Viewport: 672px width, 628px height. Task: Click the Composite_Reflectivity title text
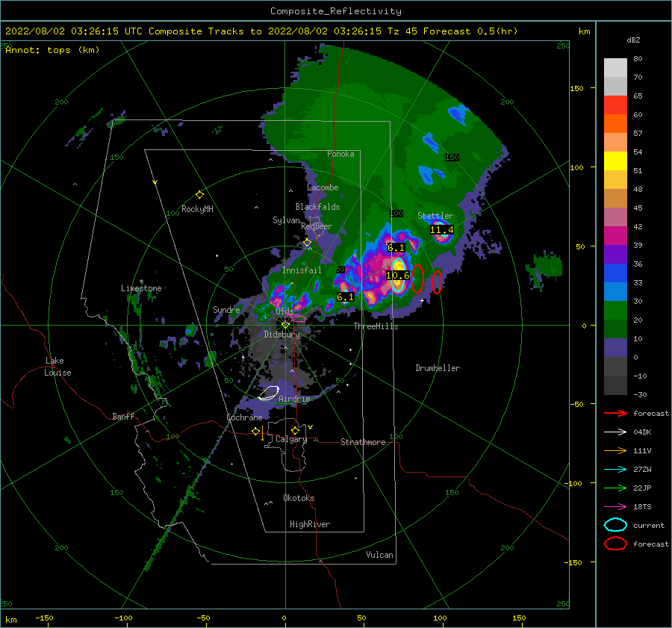click(x=335, y=11)
